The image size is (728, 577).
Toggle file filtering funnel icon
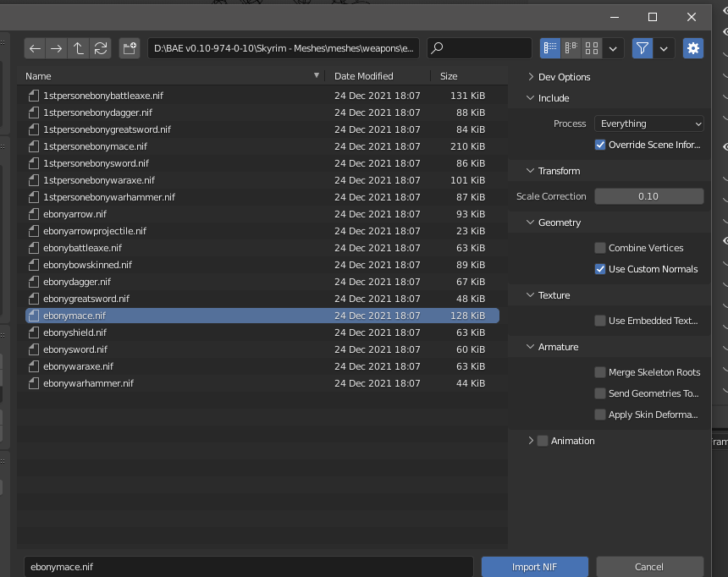[x=643, y=48]
